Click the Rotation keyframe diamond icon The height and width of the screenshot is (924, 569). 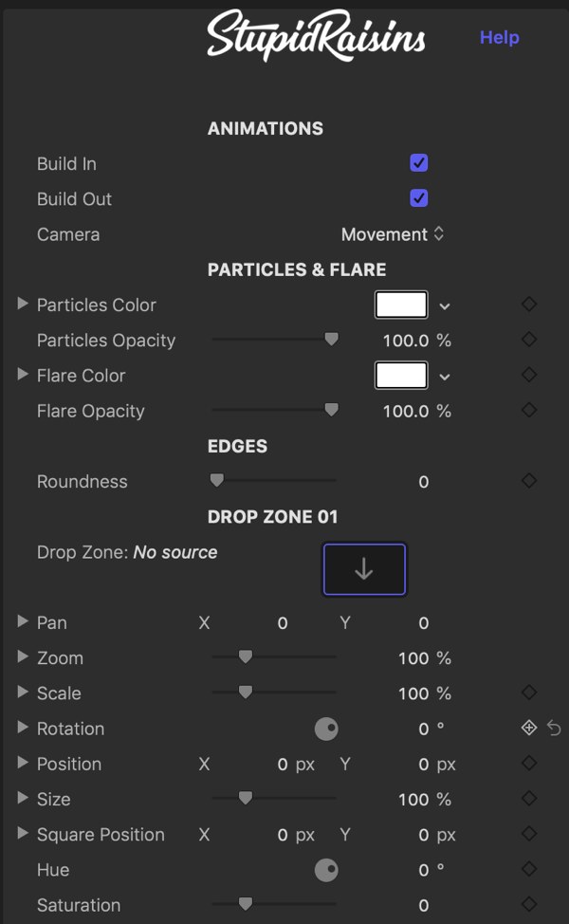click(529, 728)
